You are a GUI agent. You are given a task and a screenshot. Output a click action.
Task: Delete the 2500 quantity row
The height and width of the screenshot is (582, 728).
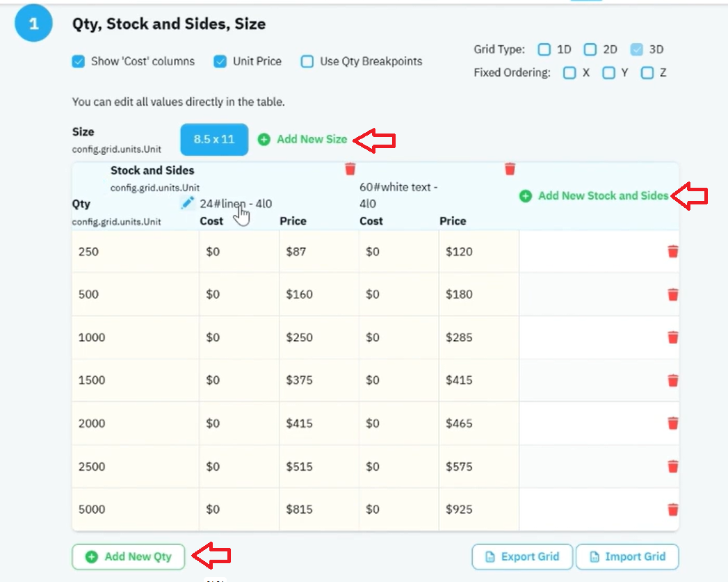coord(673,467)
